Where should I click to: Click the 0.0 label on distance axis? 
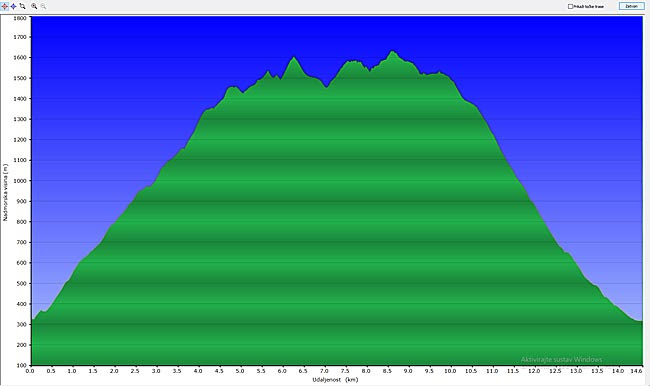[30, 371]
